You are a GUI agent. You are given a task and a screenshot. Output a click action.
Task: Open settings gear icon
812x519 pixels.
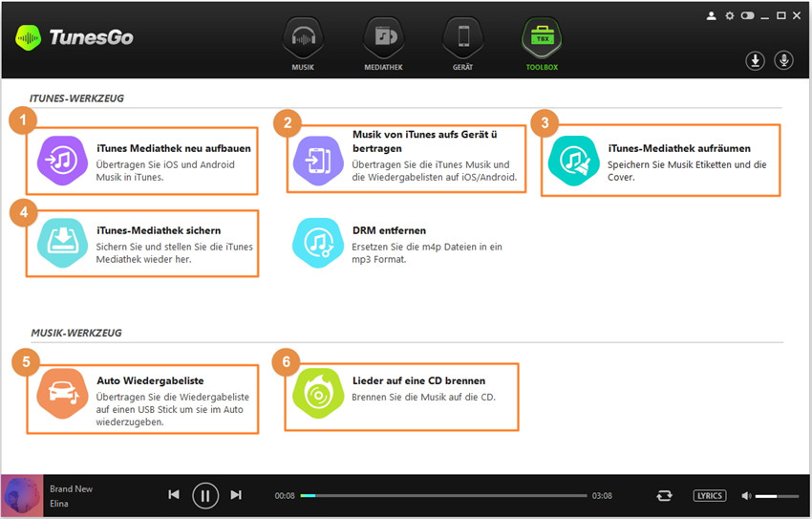730,16
